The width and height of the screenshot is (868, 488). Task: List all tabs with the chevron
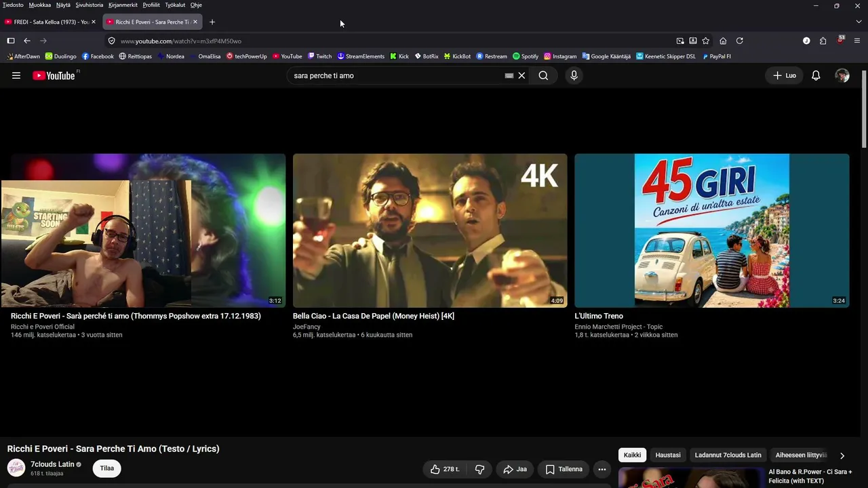click(859, 22)
